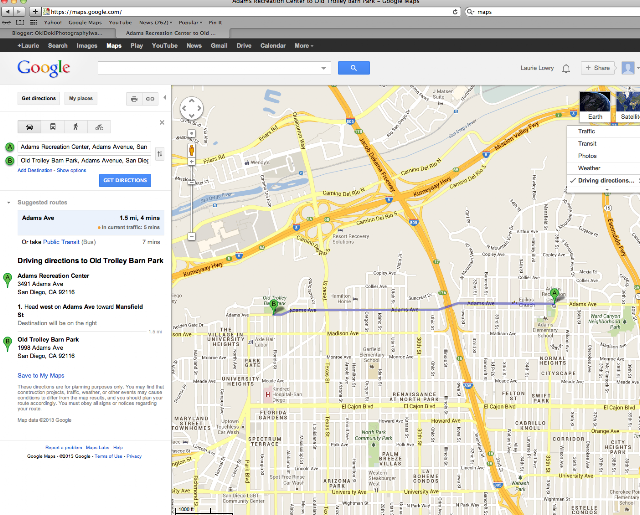Screen dimensions: 640x515
Task: Zoom out with the minus button
Action: pyautogui.click(x=191, y=236)
